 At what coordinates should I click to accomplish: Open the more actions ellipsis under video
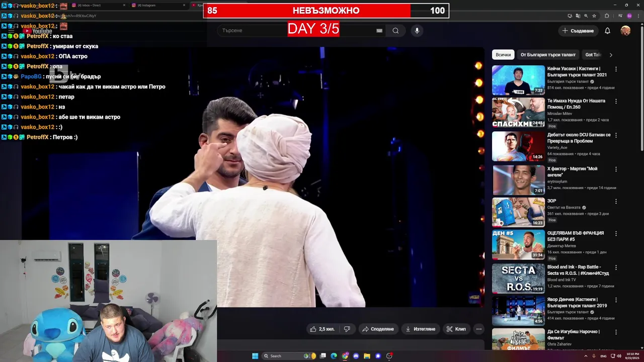479,329
